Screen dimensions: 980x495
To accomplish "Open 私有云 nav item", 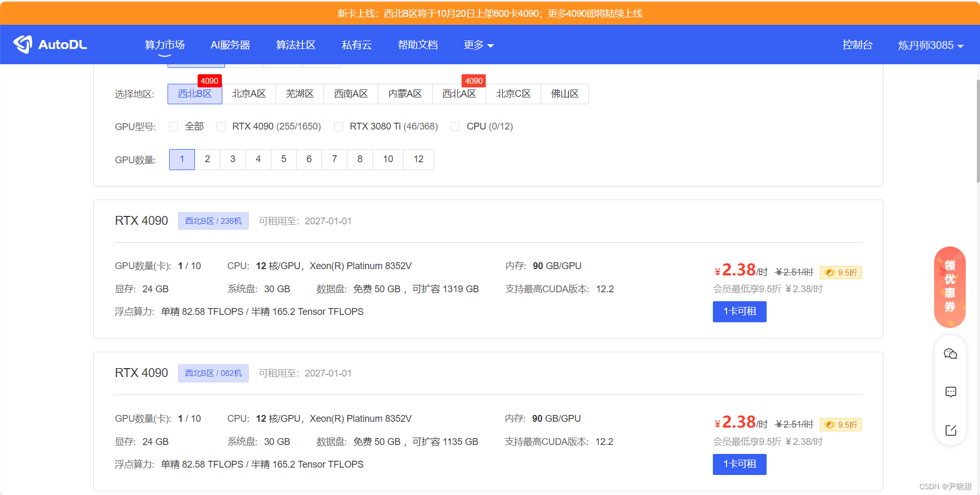I will click(357, 45).
